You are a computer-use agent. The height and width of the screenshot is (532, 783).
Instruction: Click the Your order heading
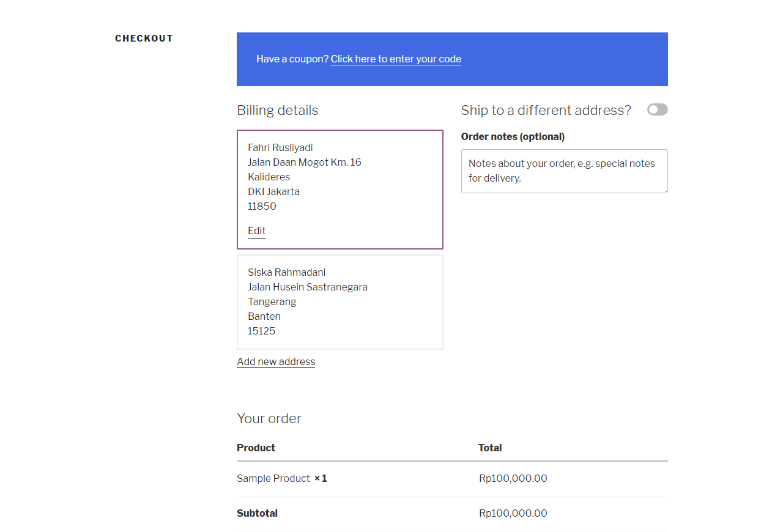pos(269,419)
